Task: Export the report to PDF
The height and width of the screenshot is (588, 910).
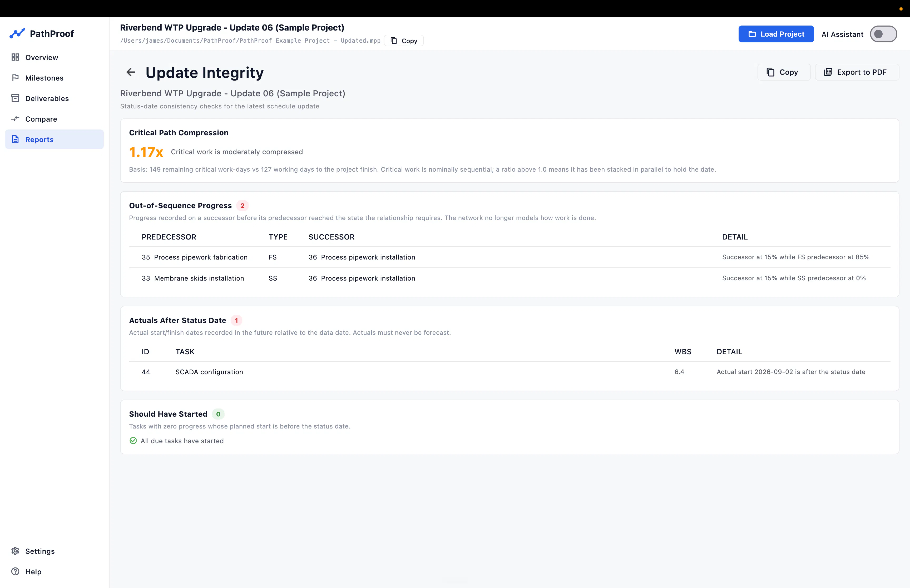Action: (x=857, y=72)
